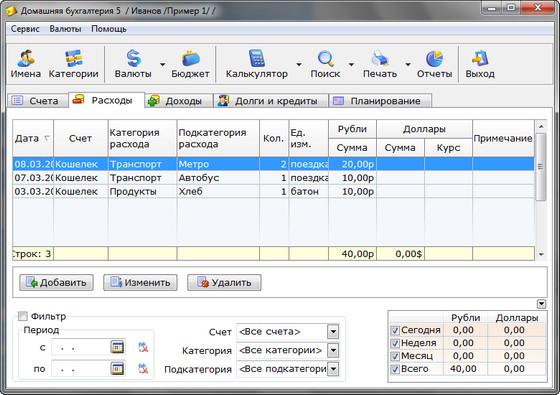Expand the Поиск toolbar dropdown arrow
Image resolution: width=560 pixels, height=395 pixels.
point(351,64)
